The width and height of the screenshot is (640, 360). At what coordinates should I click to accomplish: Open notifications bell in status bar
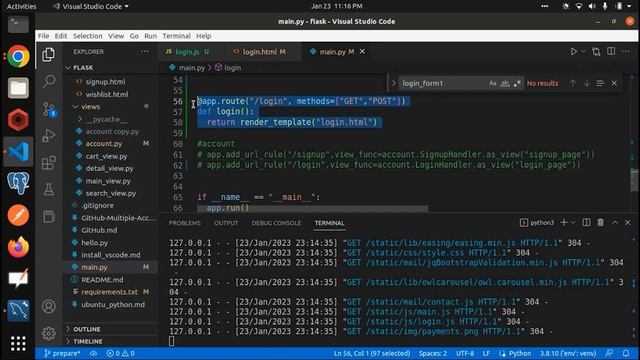[626, 353]
